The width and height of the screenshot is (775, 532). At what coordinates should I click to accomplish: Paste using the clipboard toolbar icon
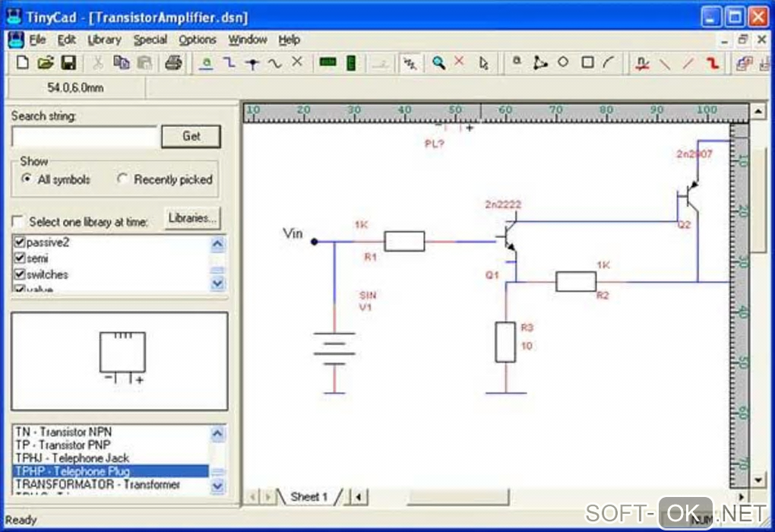(x=145, y=63)
